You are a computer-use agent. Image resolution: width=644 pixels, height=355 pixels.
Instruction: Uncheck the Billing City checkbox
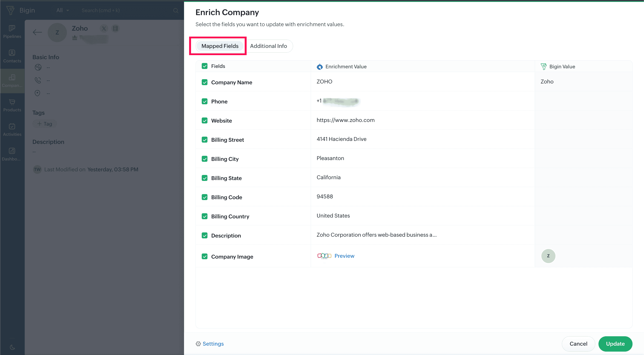204,159
